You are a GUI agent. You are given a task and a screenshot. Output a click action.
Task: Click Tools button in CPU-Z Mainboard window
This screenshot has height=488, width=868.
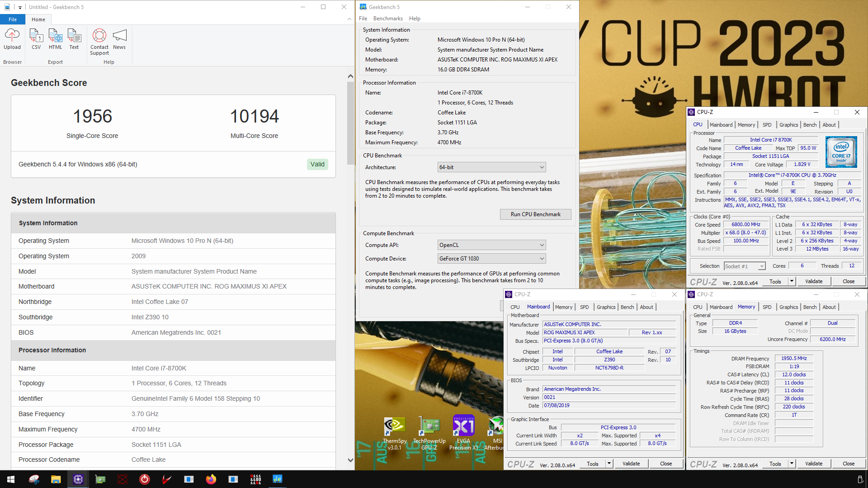coord(592,464)
